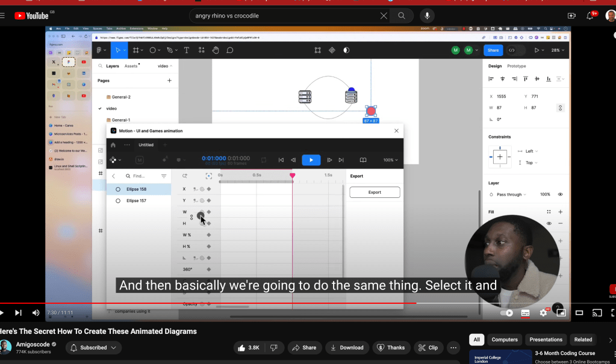
Task: Open the Untitled tab in Motion
Action: pos(146,145)
